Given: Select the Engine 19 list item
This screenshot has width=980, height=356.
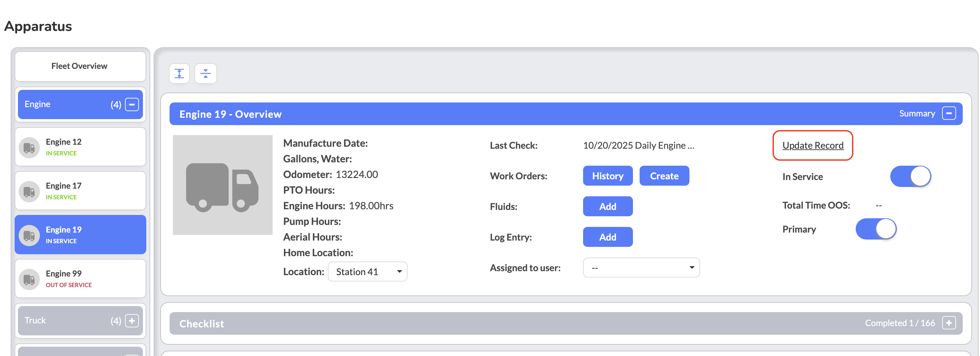Looking at the screenshot, I should tap(80, 235).
